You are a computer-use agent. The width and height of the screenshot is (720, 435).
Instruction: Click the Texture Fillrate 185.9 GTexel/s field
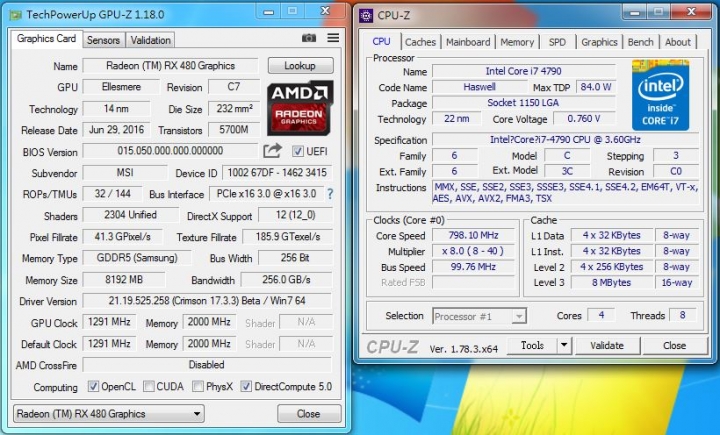click(287, 237)
